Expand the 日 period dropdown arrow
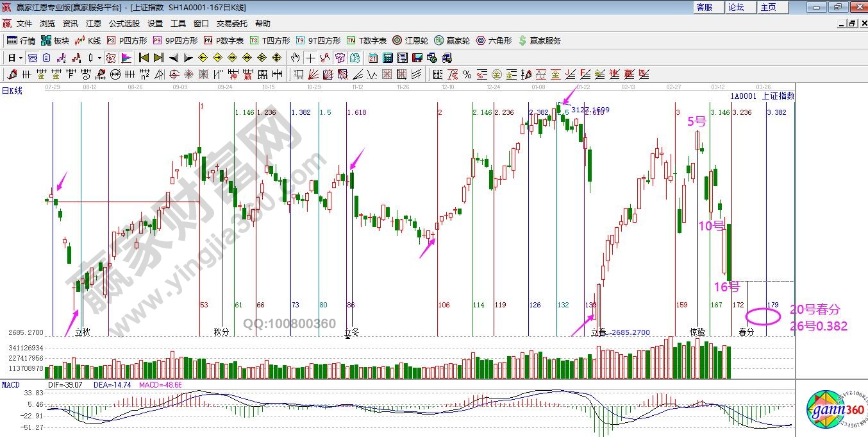 click(21, 58)
